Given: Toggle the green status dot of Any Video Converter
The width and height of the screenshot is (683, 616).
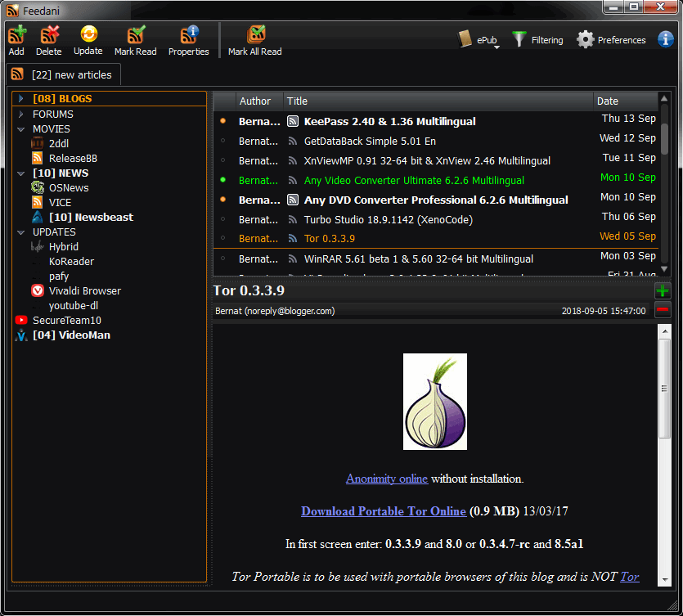Looking at the screenshot, I should click(223, 180).
